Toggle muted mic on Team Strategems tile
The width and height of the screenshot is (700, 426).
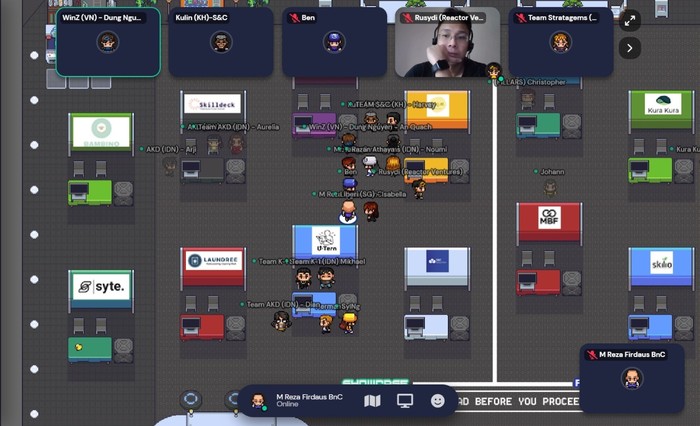[522, 18]
